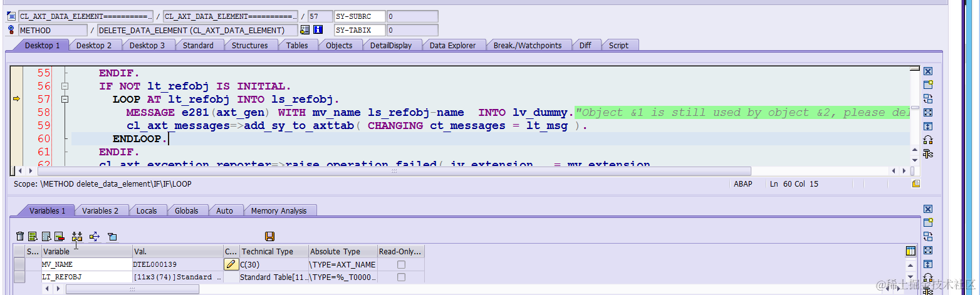
Task: Open the DetailDisplay tab
Action: 391,45
